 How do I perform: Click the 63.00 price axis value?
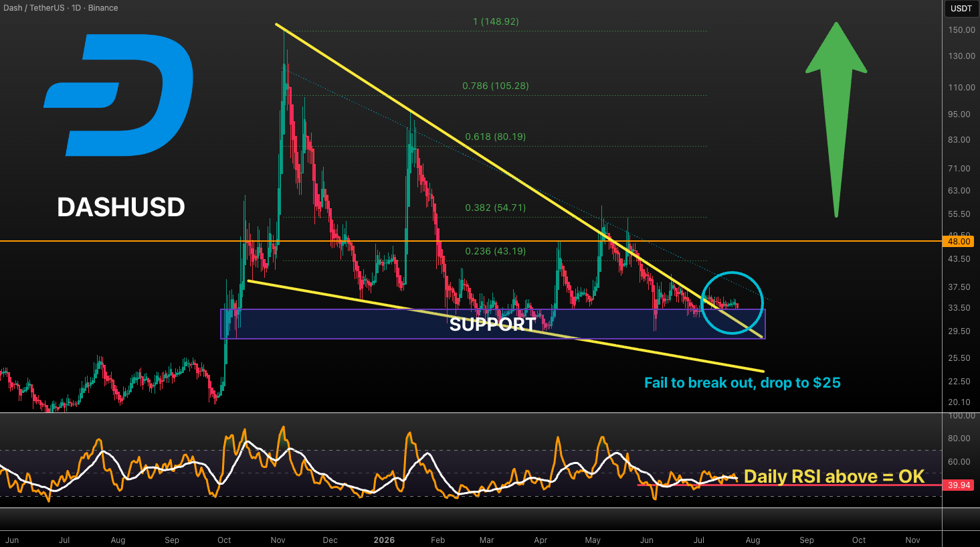[959, 191]
